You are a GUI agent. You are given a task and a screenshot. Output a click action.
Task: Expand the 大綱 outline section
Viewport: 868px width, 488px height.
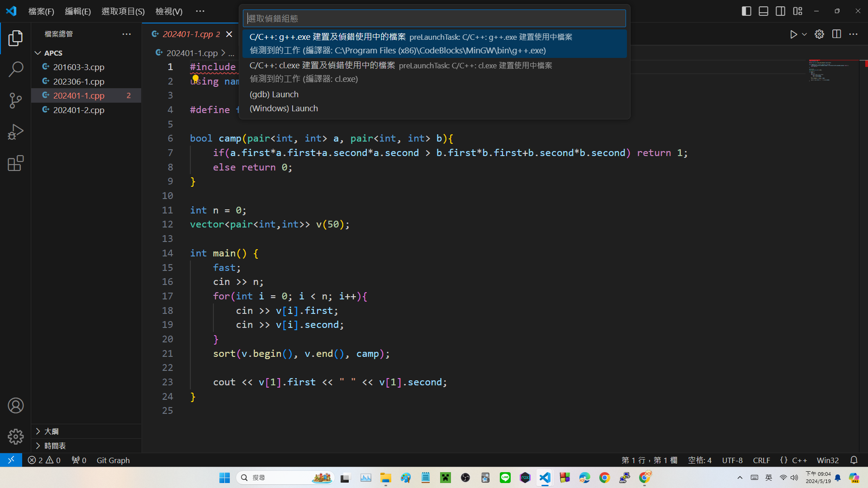pos(52,431)
